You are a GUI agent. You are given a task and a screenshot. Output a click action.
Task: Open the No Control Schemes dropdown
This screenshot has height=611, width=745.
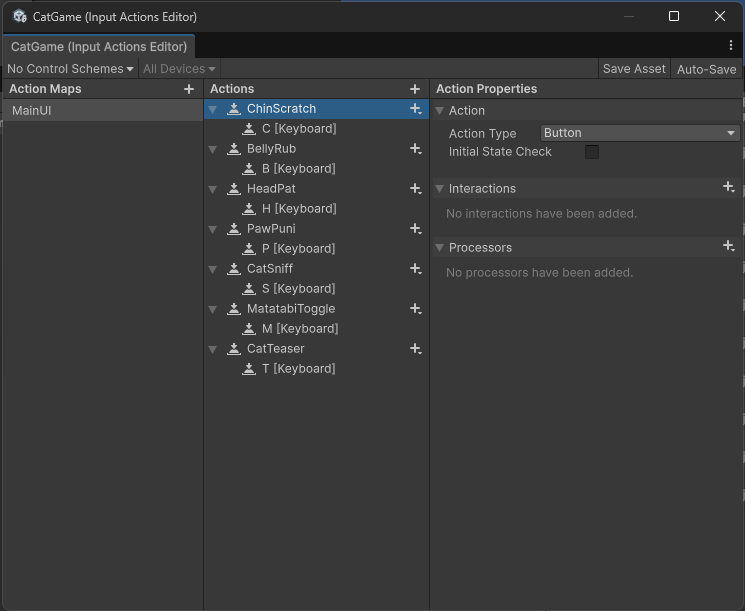pos(70,69)
